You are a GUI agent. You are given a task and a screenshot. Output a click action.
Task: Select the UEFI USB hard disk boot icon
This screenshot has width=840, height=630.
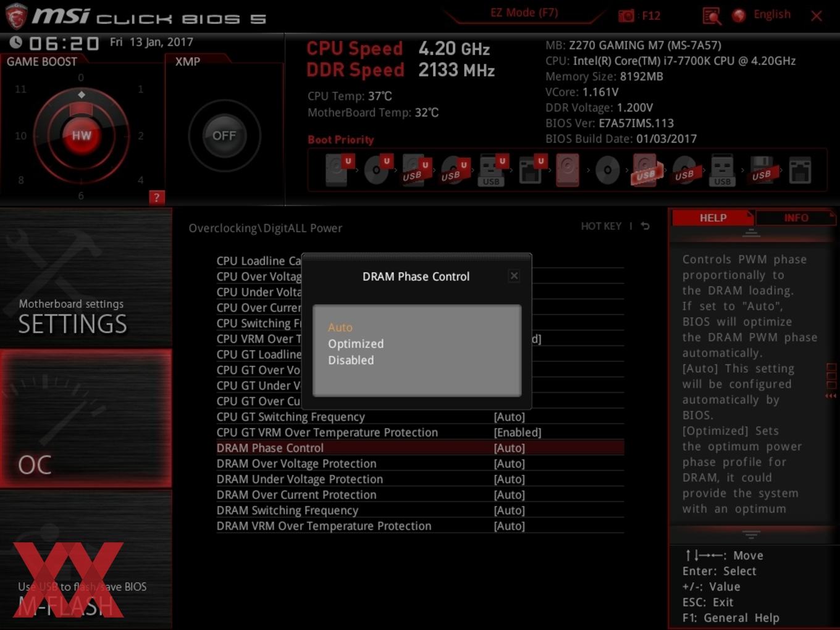416,170
